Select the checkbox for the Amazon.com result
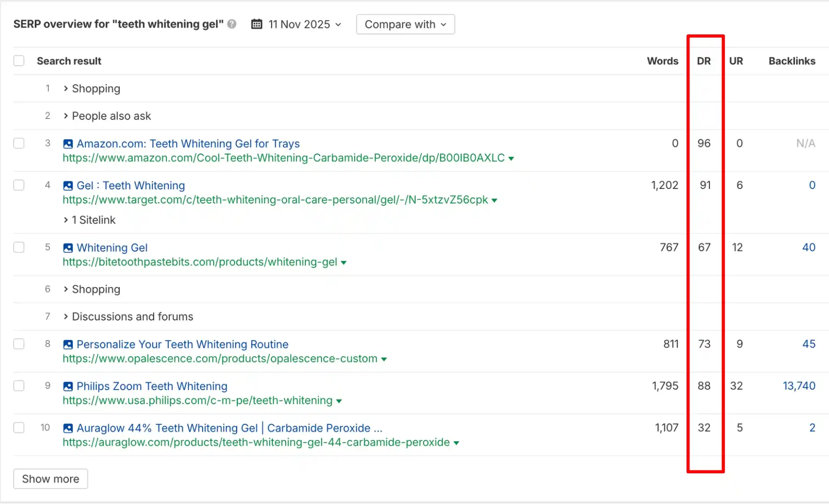 click(x=19, y=143)
